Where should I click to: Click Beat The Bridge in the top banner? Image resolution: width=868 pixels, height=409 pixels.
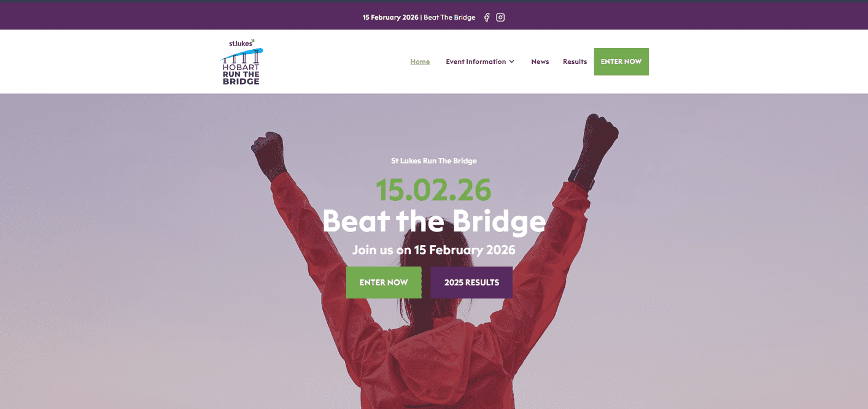(x=449, y=17)
